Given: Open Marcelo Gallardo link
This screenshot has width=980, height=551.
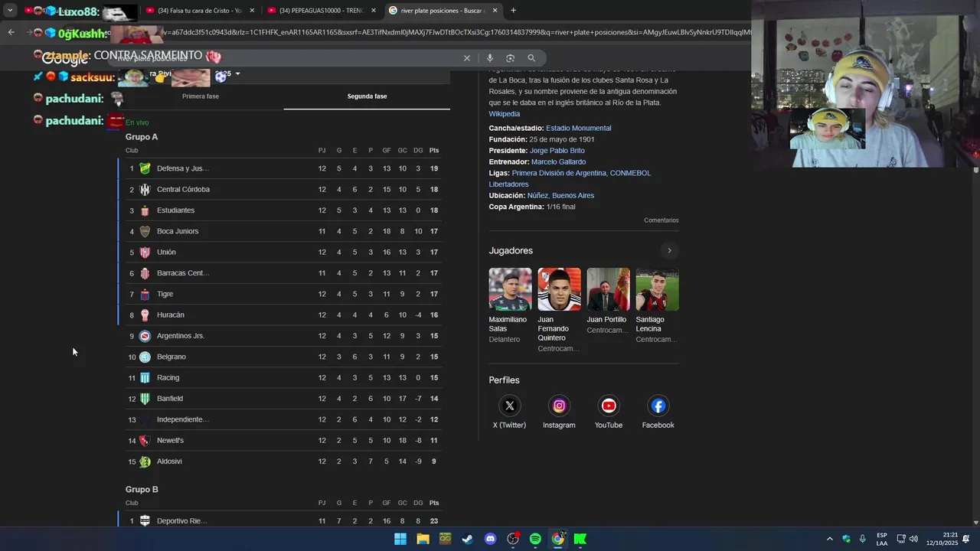Looking at the screenshot, I should (558, 162).
